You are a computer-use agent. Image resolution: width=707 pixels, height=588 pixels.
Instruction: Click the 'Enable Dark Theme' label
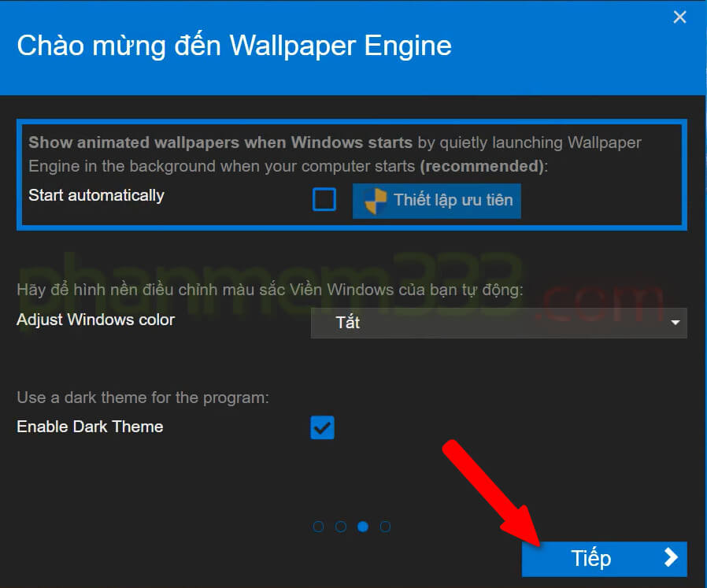(90, 427)
